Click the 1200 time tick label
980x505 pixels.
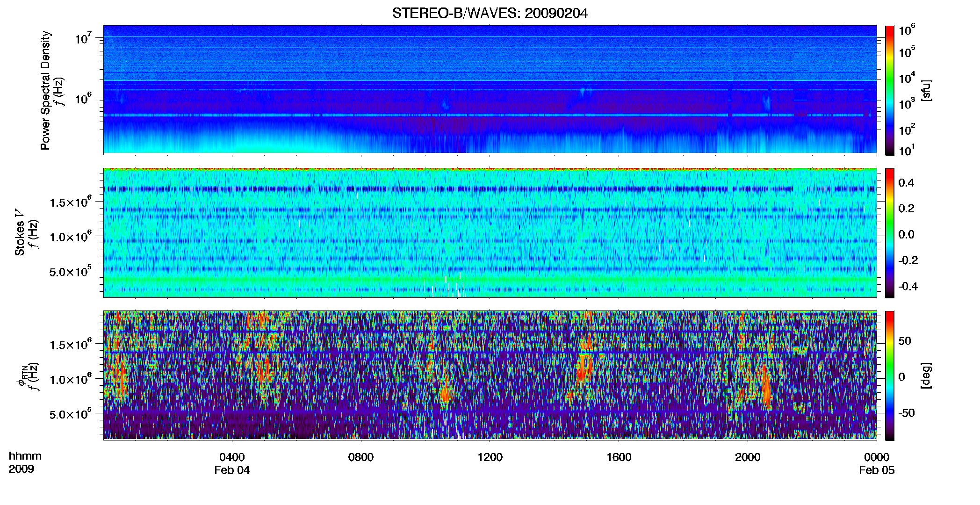click(x=490, y=457)
